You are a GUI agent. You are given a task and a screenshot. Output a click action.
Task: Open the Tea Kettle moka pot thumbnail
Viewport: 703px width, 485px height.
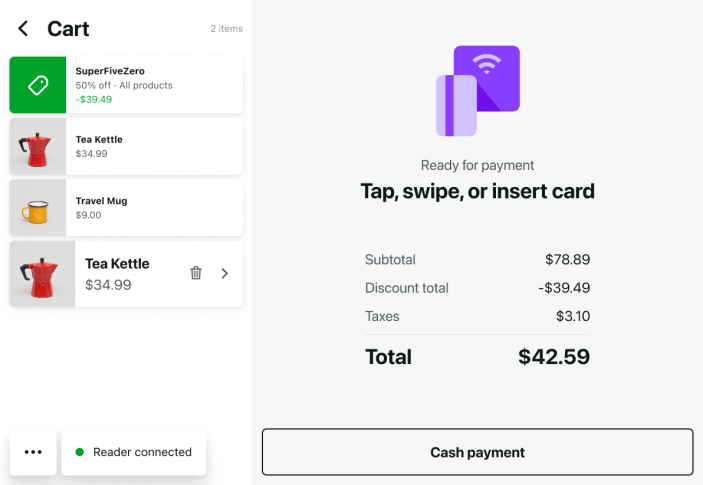click(38, 147)
